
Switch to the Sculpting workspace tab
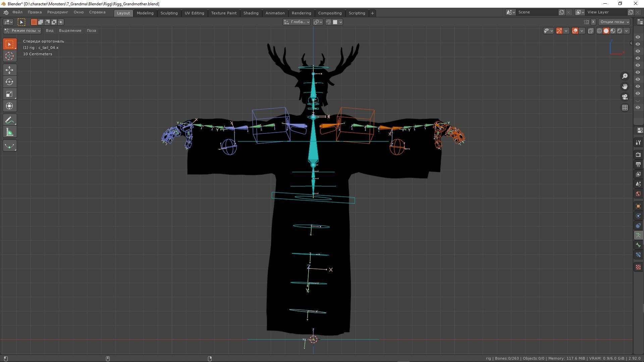pyautogui.click(x=169, y=13)
